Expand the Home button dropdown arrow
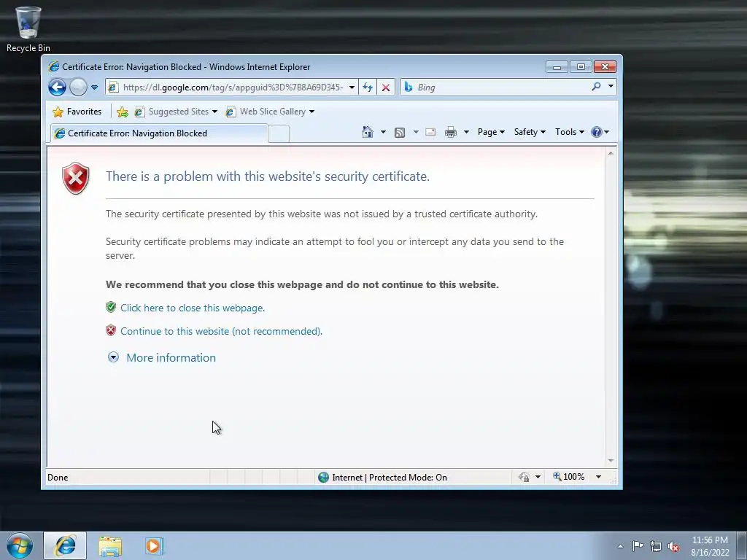The image size is (747, 560). coord(383,132)
